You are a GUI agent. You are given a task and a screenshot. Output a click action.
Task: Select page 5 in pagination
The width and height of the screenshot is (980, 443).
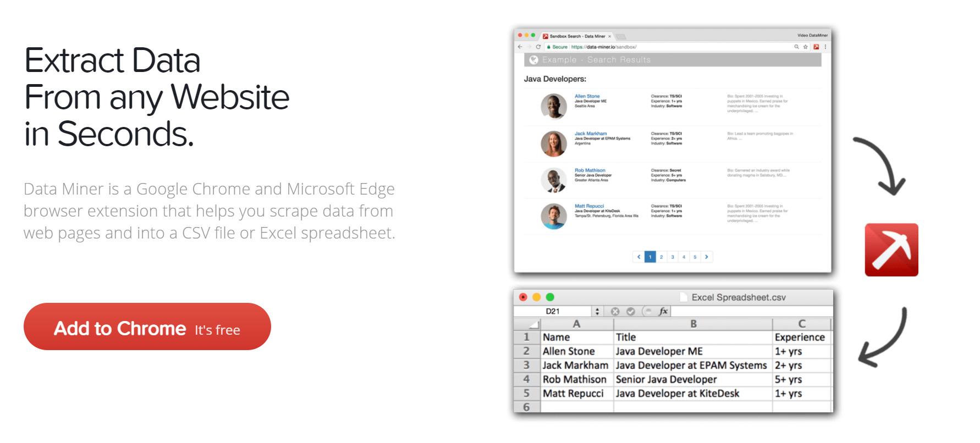coord(695,257)
